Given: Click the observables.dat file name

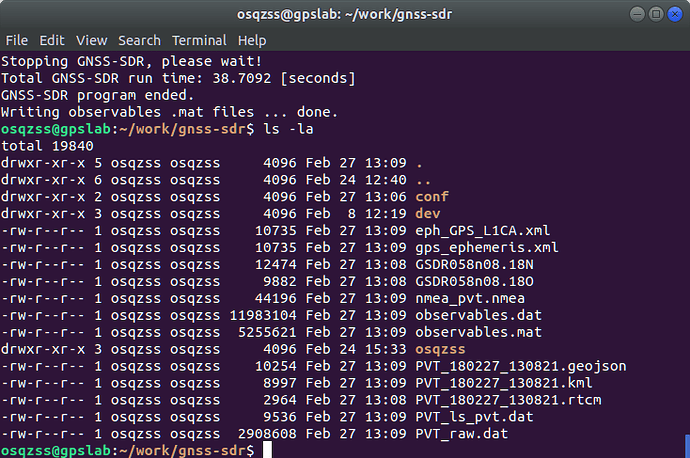Looking at the screenshot, I should click(478, 315).
